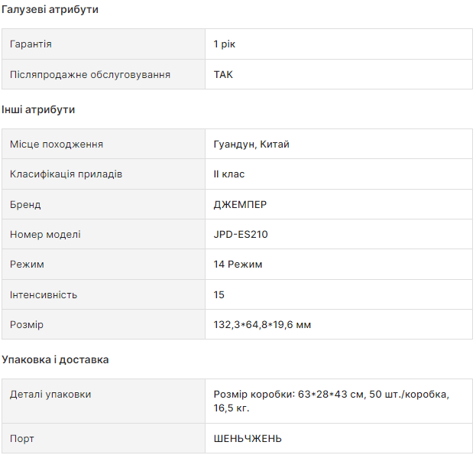Click the "14 Режим" value cell
Image resolution: width=476 pixels, height=455 pixels.
click(238, 265)
